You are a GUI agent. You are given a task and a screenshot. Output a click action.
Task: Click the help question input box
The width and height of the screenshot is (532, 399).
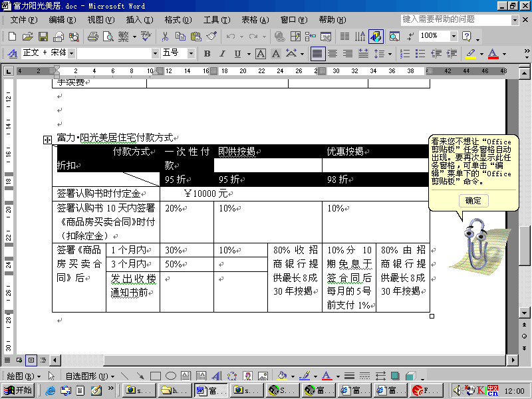[x=456, y=20]
